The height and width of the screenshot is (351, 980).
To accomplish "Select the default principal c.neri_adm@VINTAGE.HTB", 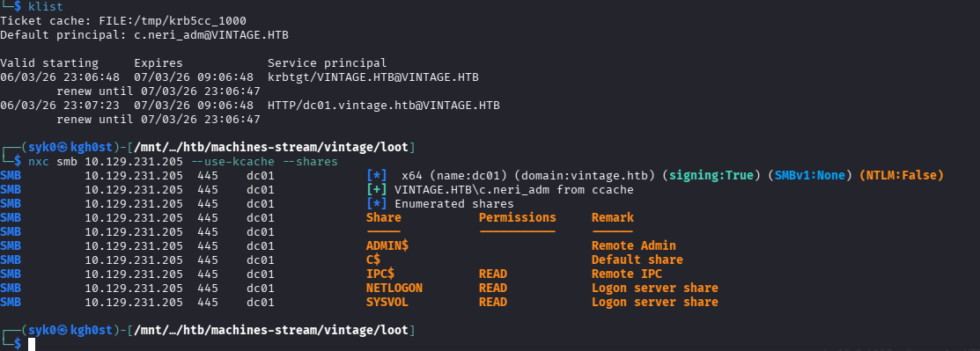I will (211, 35).
